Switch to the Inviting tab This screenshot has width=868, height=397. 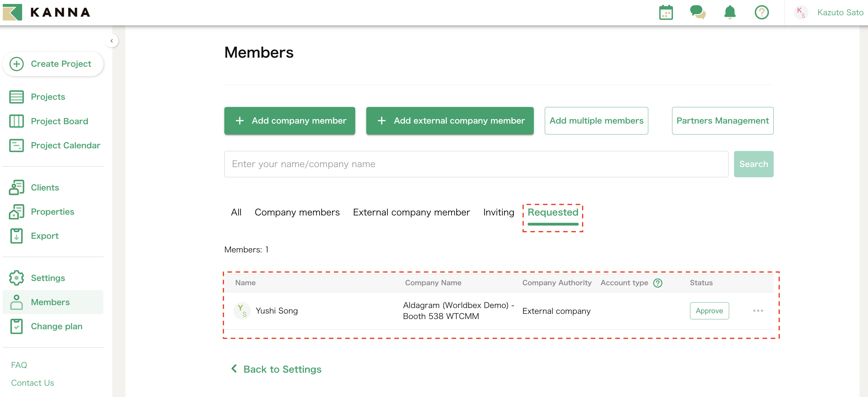[498, 212]
